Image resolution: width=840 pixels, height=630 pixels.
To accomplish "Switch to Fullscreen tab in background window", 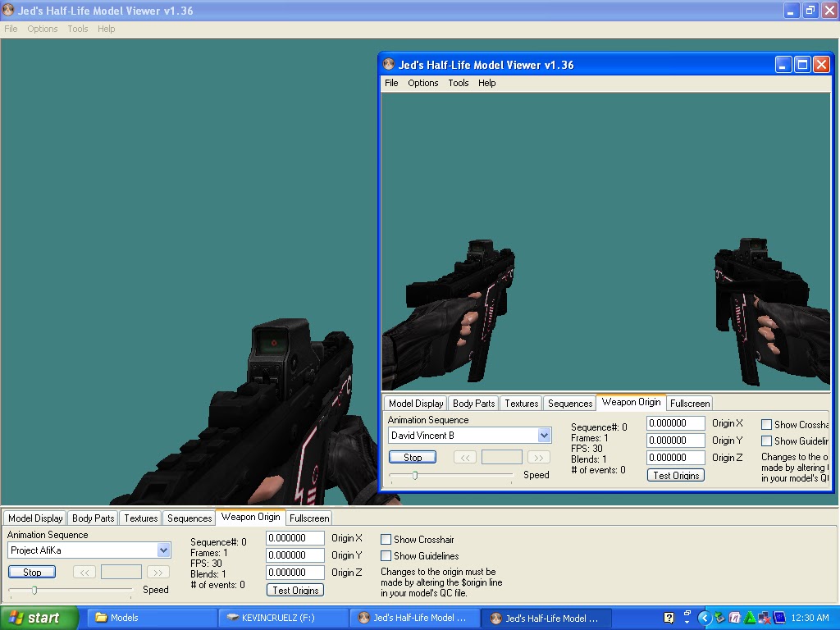I will [309, 518].
